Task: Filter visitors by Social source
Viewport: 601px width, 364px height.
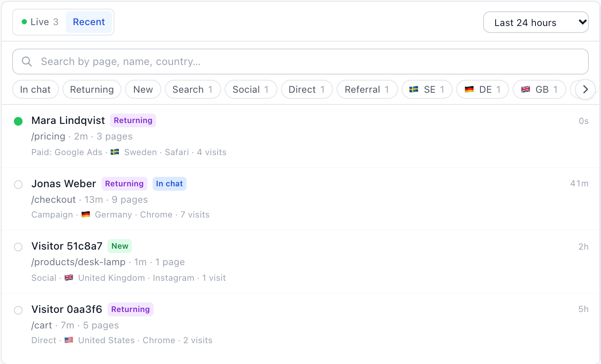Action: click(251, 90)
